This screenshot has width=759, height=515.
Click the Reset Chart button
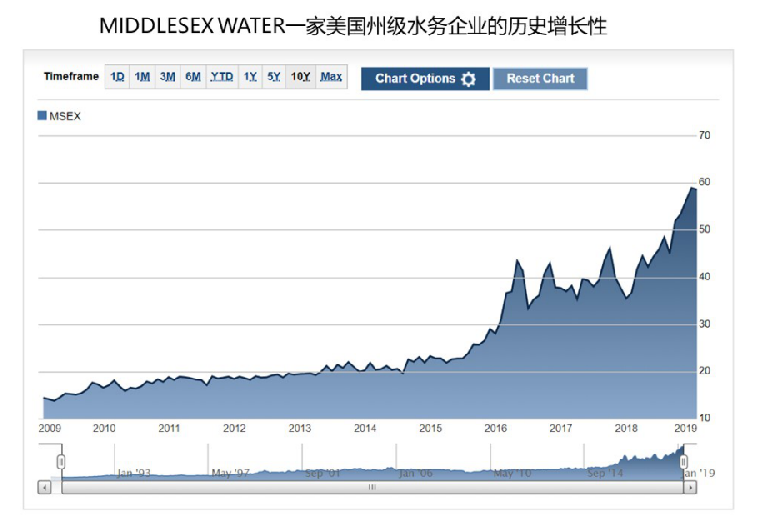click(540, 78)
